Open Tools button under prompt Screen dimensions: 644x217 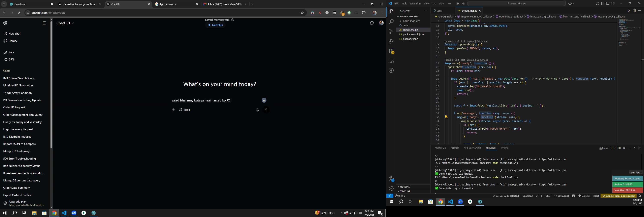coord(185,110)
